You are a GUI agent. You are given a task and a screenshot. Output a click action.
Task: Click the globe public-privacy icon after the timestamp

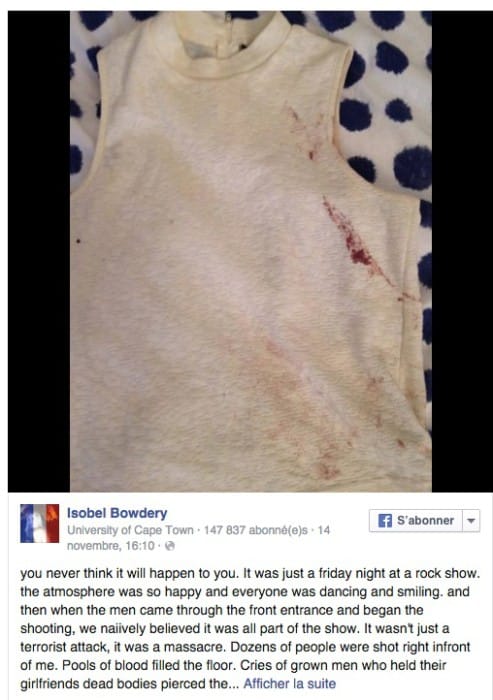[x=170, y=546]
